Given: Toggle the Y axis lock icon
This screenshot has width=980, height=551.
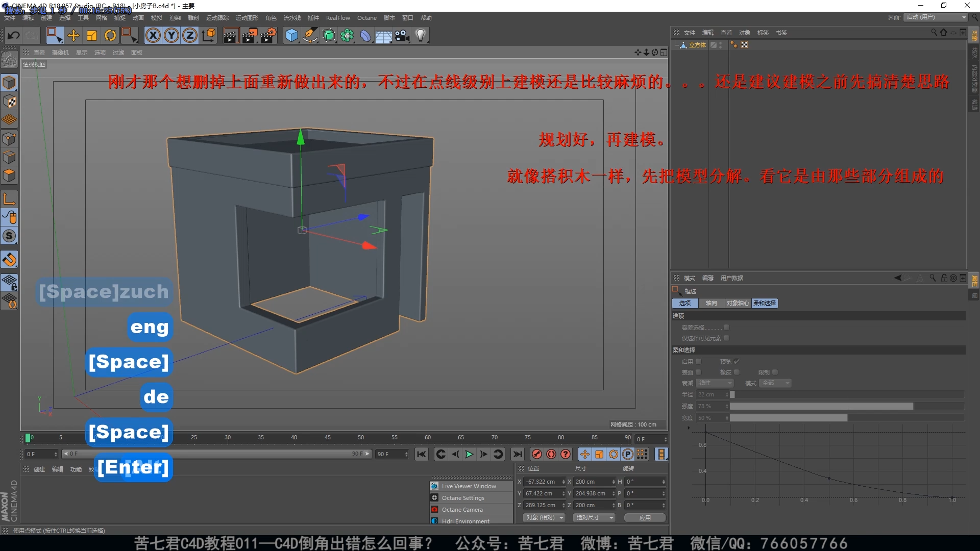Looking at the screenshot, I should pos(171,35).
